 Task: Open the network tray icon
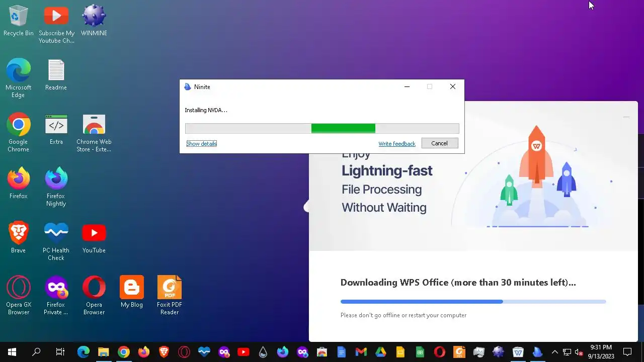click(567, 352)
